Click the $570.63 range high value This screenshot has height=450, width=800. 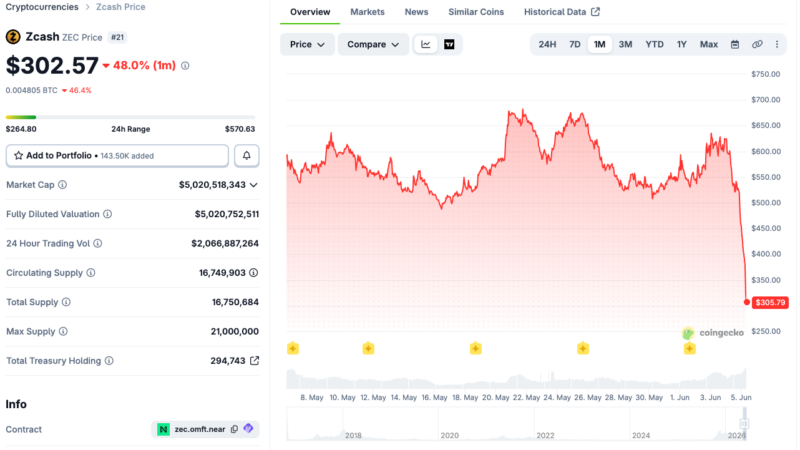[240, 129]
